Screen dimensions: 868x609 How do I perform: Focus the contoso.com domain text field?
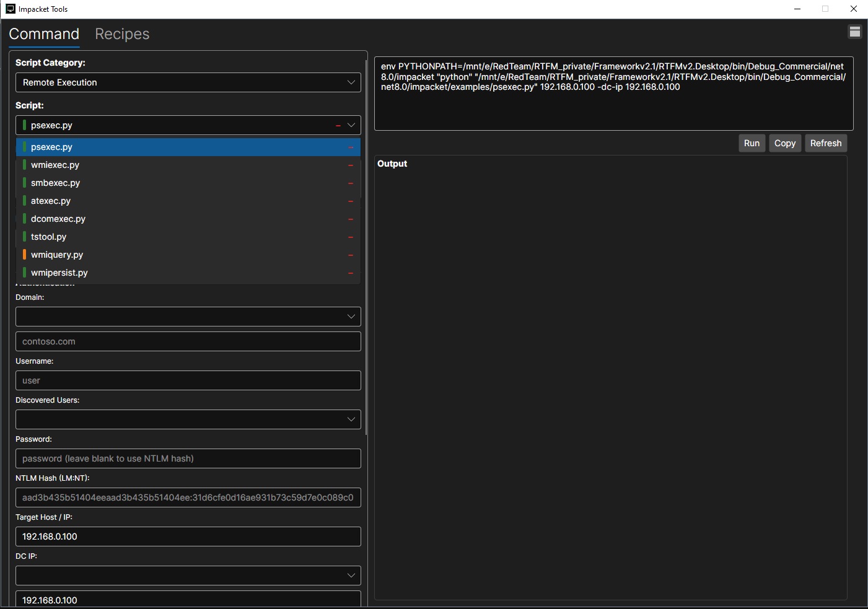pyautogui.click(x=188, y=341)
